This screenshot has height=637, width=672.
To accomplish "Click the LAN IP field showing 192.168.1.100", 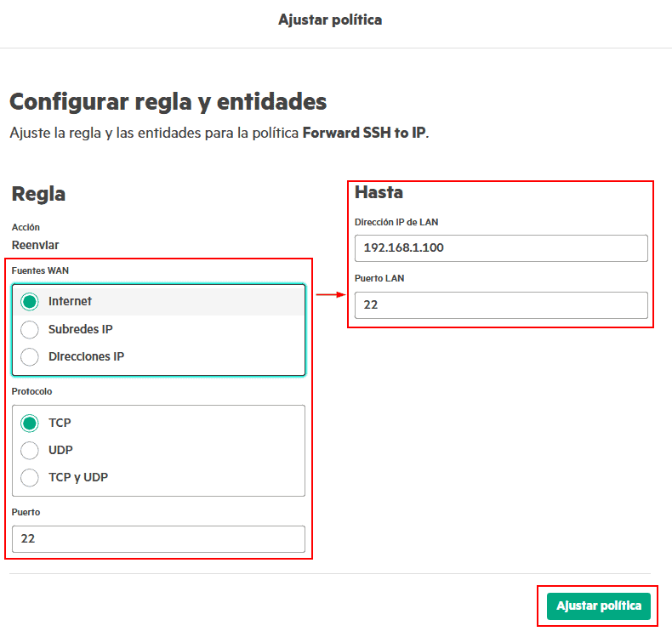I will (x=501, y=248).
